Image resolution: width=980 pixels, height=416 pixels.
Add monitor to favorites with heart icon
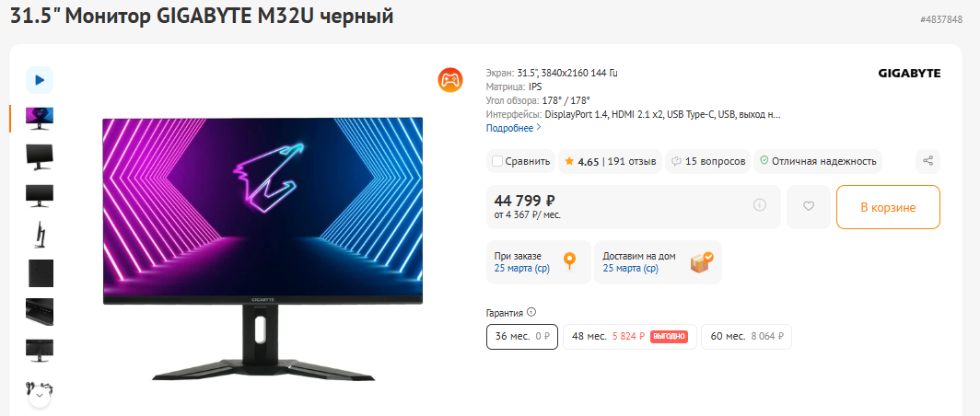809,206
